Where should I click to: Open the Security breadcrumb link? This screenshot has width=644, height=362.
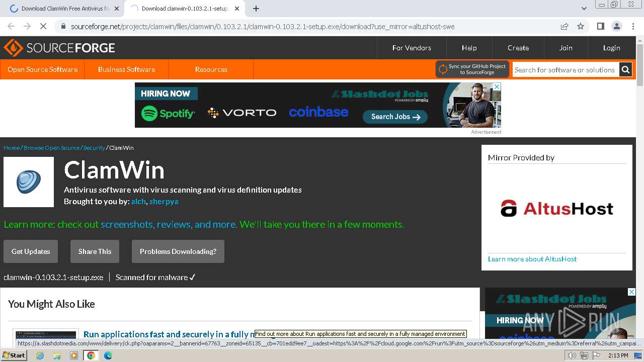pyautogui.click(x=94, y=148)
